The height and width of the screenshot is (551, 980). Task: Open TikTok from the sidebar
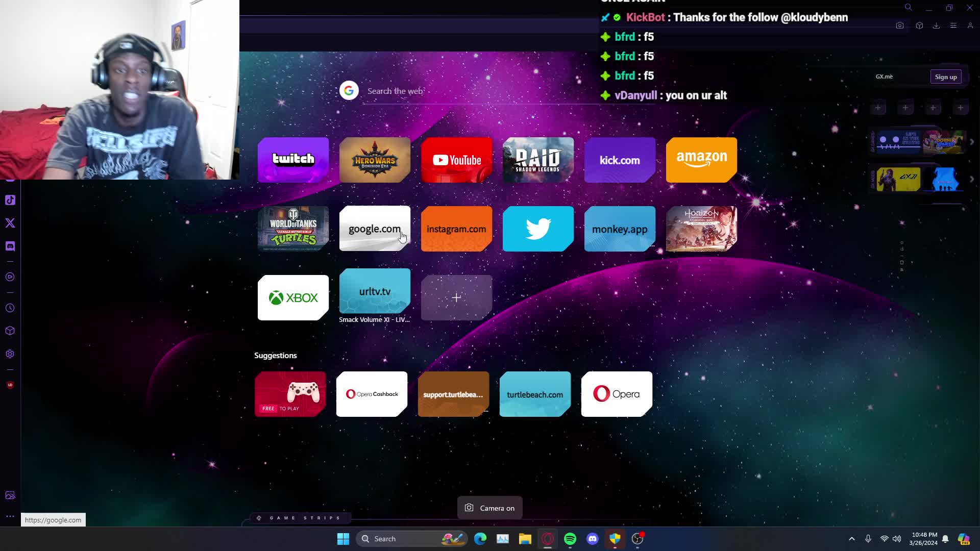click(10, 200)
